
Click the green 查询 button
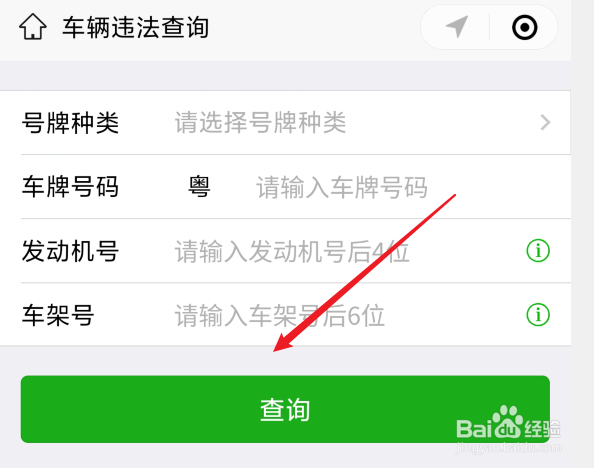tap(285, 409)
